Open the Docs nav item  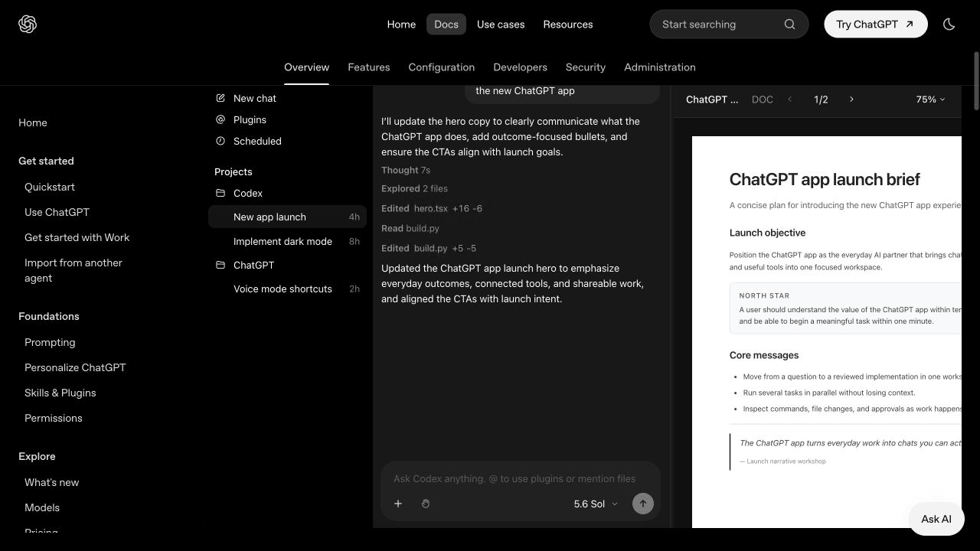[446, 24]
